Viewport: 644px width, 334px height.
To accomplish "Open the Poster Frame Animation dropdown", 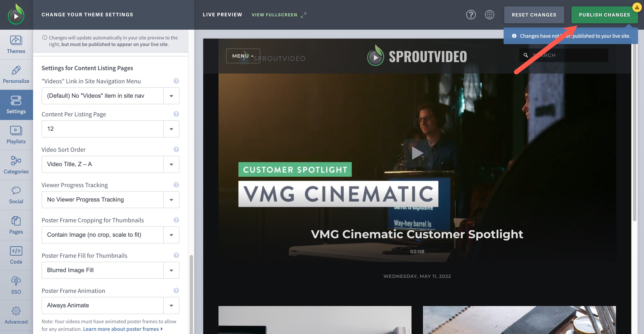I will 110,305.
